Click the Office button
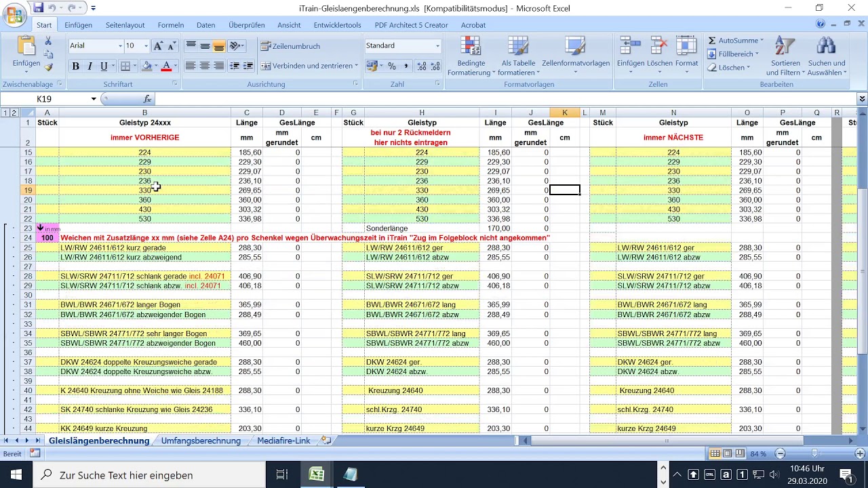Viewport: 868px width, 488px height. pyautogui.click(x=14, y=15)
